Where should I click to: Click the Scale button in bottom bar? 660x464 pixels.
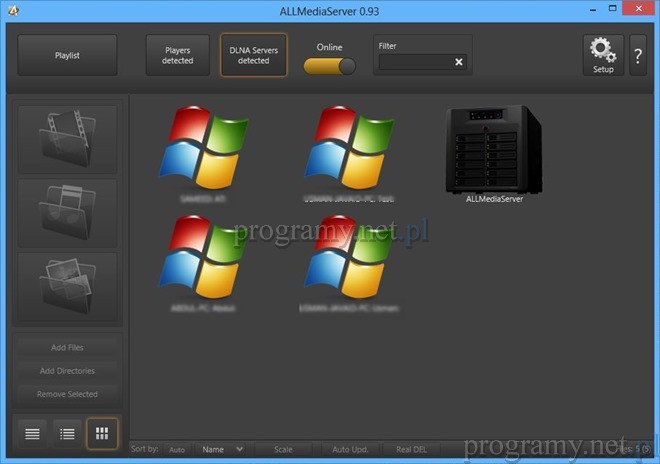284,450
